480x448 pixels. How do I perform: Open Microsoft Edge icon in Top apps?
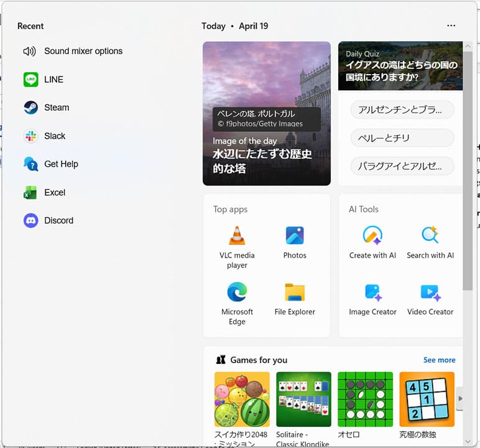coord(237,292)
